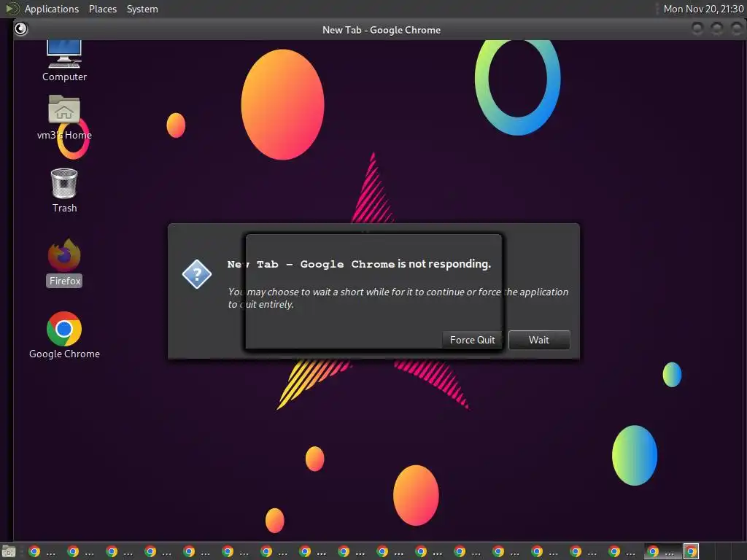
Task: Click the "You may choose to wait" message text
Action: tap(398, 298)
